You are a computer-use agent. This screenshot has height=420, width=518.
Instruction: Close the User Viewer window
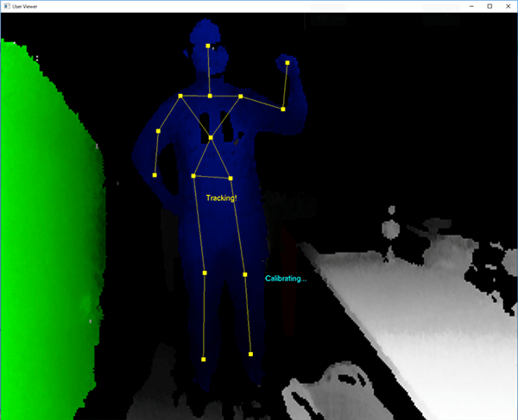click(509, 6)
